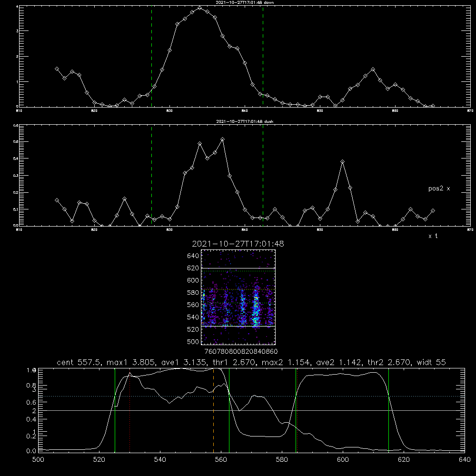Click the spectrogram x-axis label string "760780800820840860"
The image size is (476, 476).
pyautogui.click(x=241, y=351)
